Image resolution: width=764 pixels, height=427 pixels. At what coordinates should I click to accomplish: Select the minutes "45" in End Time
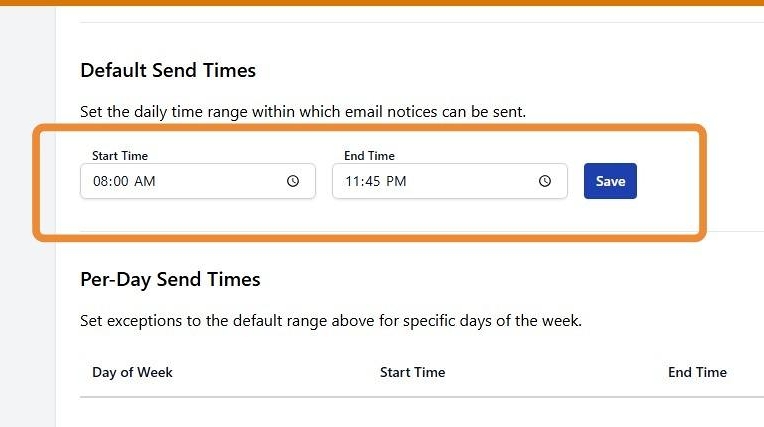[x=373, y=182]
